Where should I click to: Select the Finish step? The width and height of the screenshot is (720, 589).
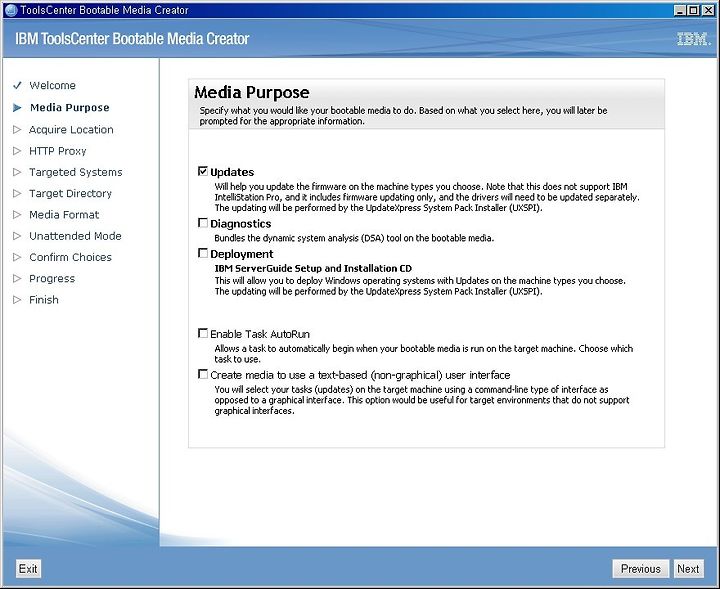coord(44,300)
